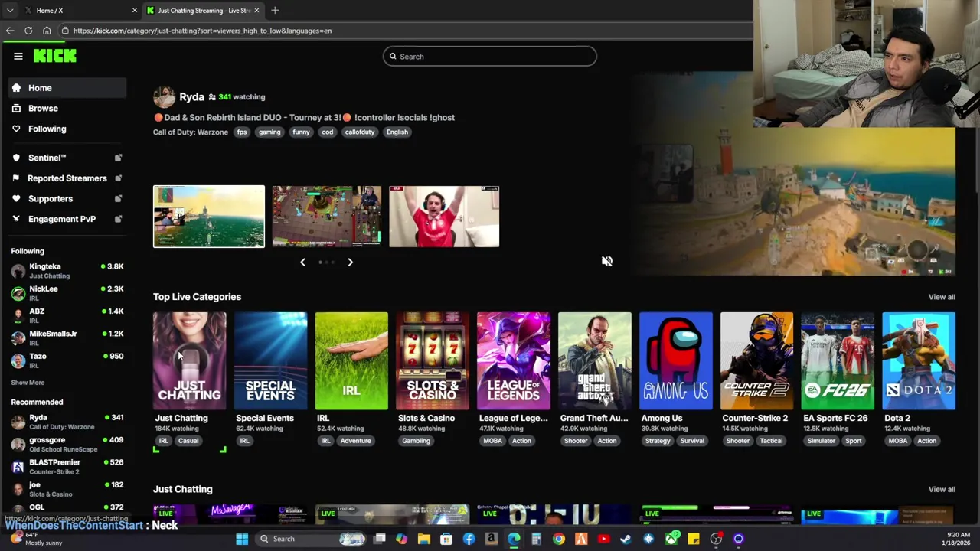This screenshot has height=551, width=980.
Task: Click the browser address bar URL
Action: click(202, 31)
